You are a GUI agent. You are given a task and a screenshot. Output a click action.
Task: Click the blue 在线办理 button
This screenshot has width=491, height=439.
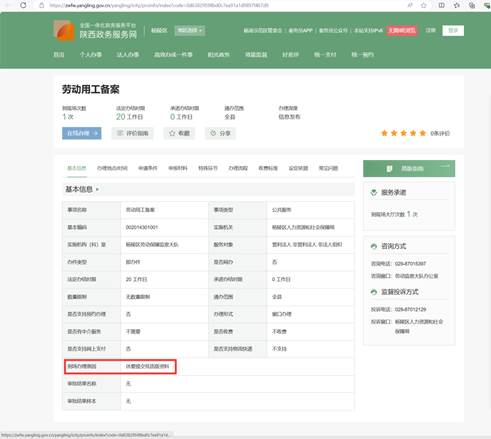pos(82,133)
